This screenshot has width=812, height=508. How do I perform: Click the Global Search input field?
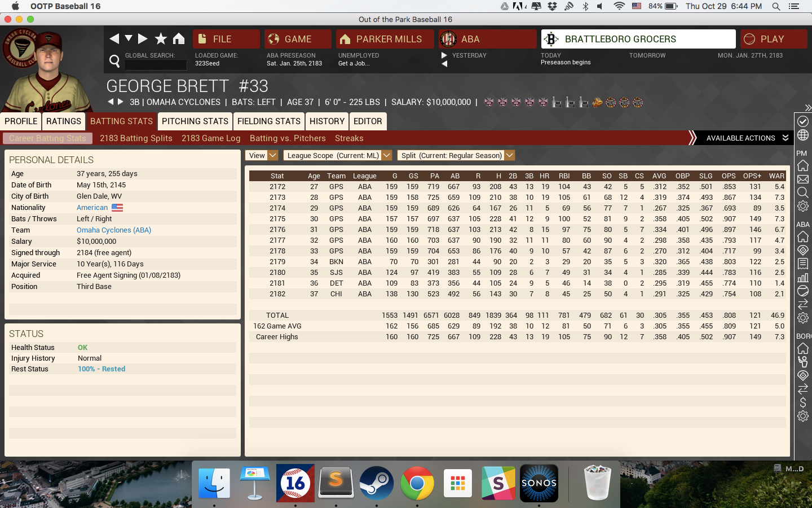(x=156, y=65)
